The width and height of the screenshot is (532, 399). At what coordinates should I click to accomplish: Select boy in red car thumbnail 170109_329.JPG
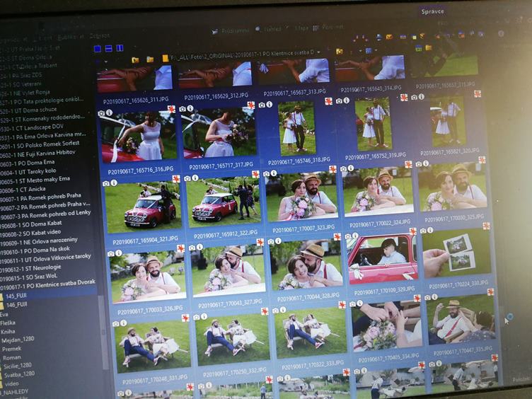pos(382,258)
